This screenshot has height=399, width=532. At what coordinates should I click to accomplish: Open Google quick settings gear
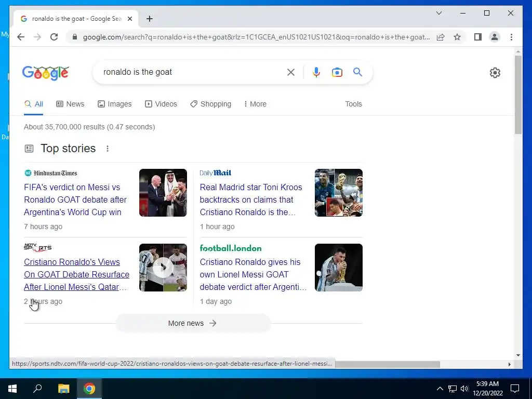click(x=495, y=73)
